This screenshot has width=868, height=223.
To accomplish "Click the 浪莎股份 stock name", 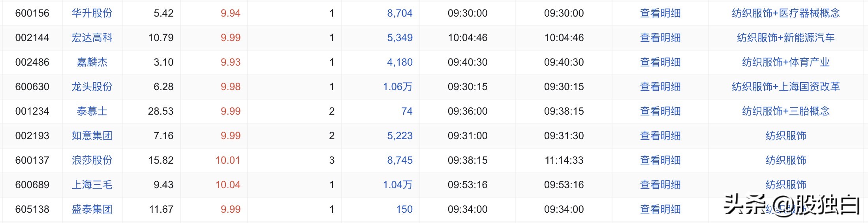I will [x=92, y=160].
